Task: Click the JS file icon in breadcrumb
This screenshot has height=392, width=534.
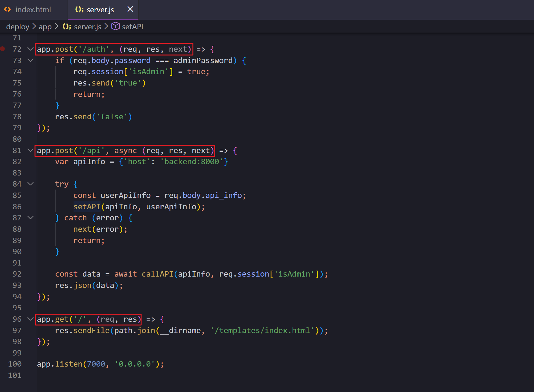Action: coord(67,27)
